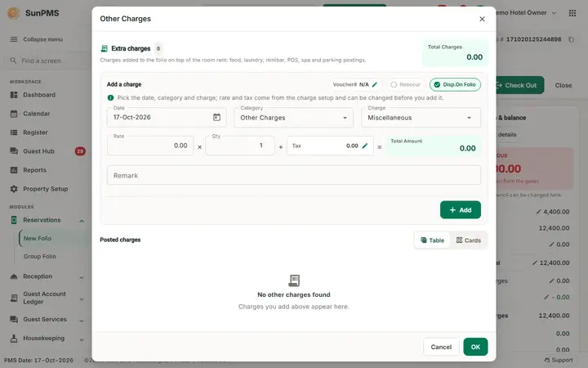Expand the Housekeeping module
The height and width of the screenshot is (368, 588).
pos(82,339)
